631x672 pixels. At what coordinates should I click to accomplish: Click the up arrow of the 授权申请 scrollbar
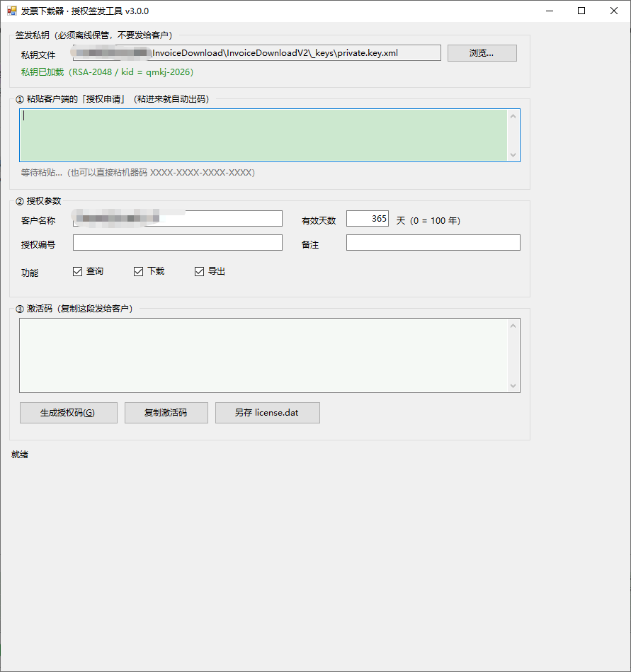513,116
